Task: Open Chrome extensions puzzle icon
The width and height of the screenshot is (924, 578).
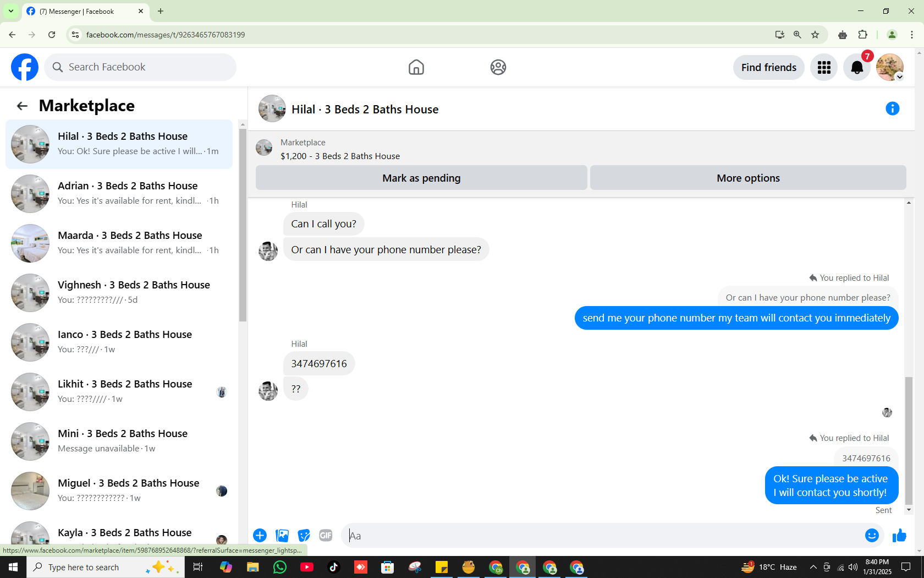Action: tap(862, 35)
